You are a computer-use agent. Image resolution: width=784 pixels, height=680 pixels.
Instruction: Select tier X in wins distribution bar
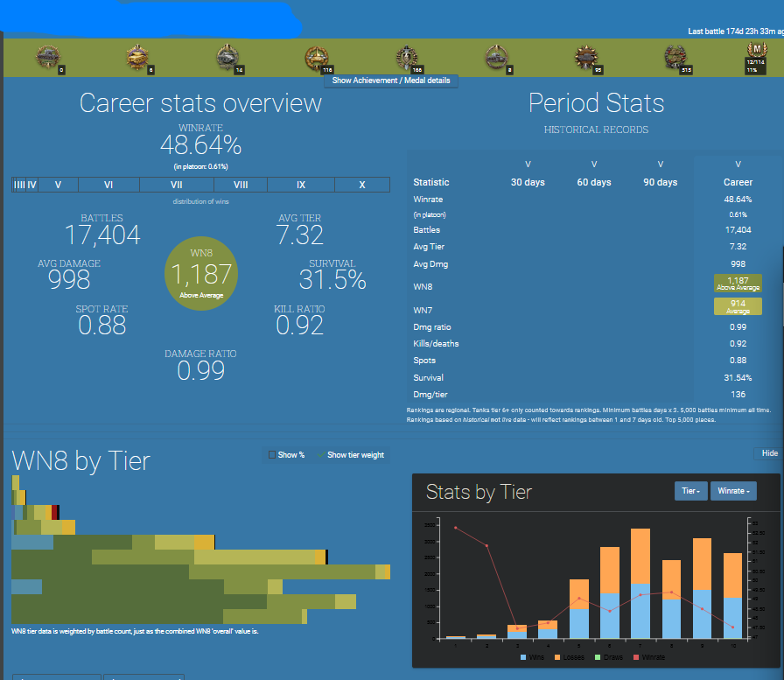[x=362, y=185]
